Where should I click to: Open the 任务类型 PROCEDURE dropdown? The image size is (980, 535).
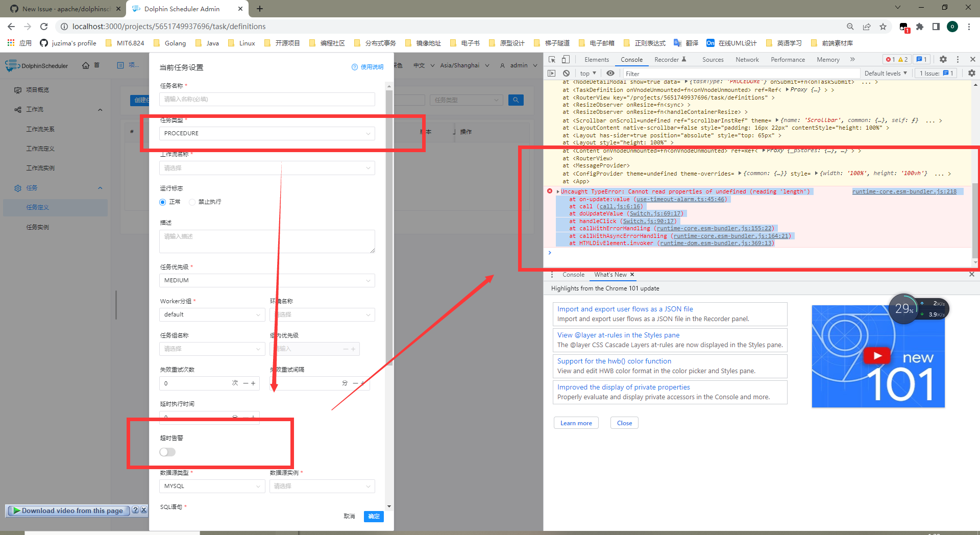267,133
